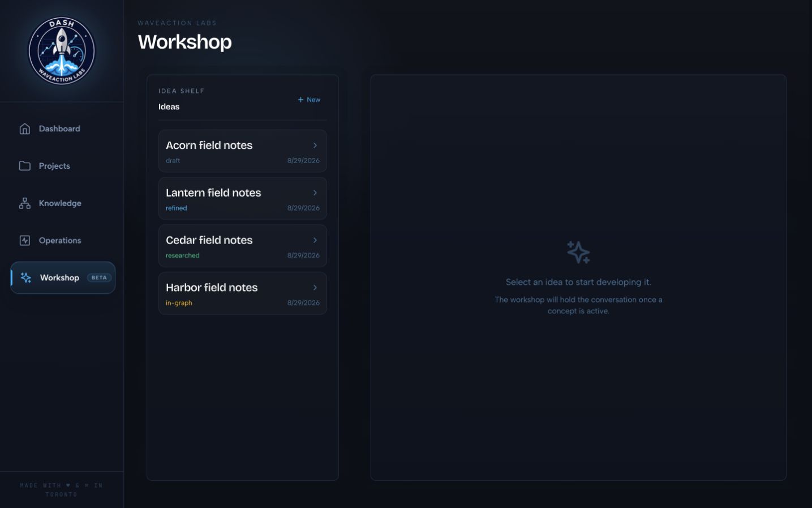This screenshot has height=508, width=812.
Task: Switch to the Operations section
Action: [x=63, y=241]
